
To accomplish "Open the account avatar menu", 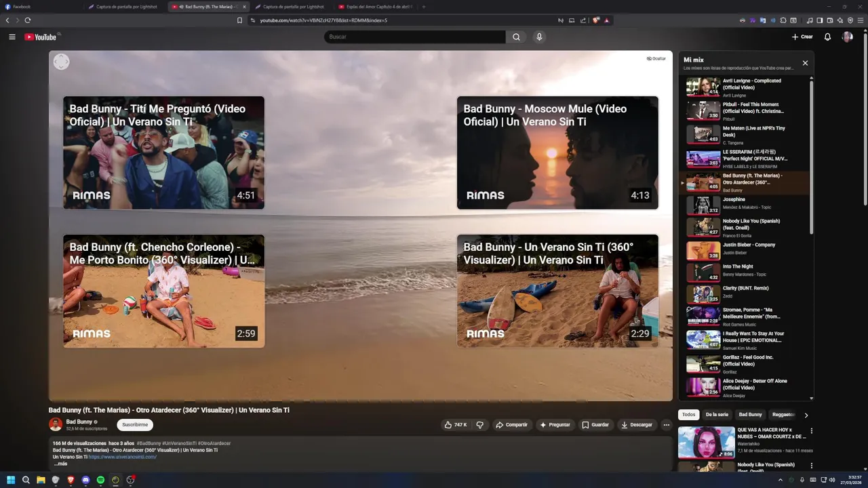I will 847,37.
